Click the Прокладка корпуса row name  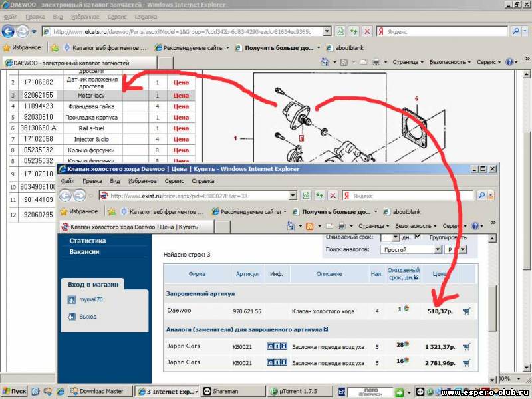[92, 118]
